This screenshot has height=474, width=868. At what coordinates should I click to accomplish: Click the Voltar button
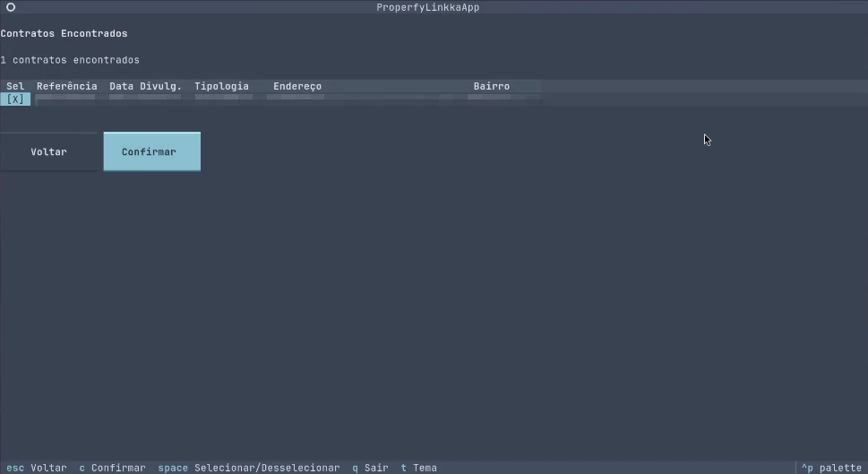[48, 151]
